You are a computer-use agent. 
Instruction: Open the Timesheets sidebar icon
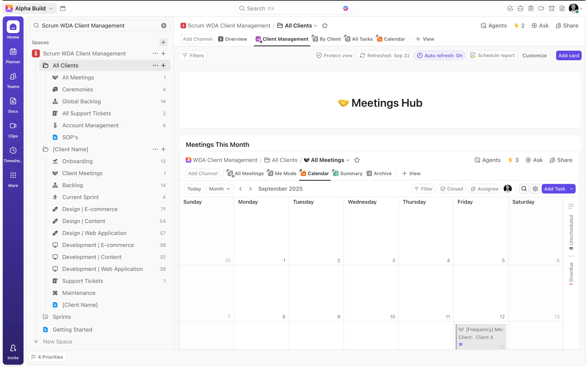[13, 154]
